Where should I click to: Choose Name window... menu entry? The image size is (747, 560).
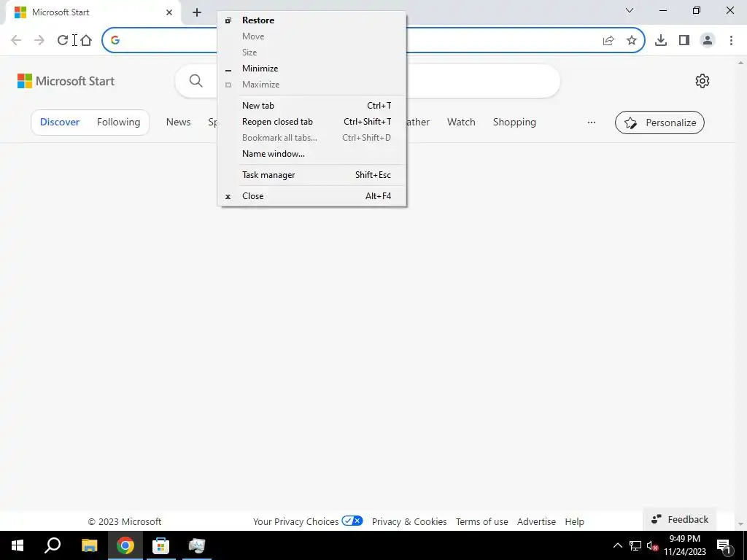coord(311,154)
